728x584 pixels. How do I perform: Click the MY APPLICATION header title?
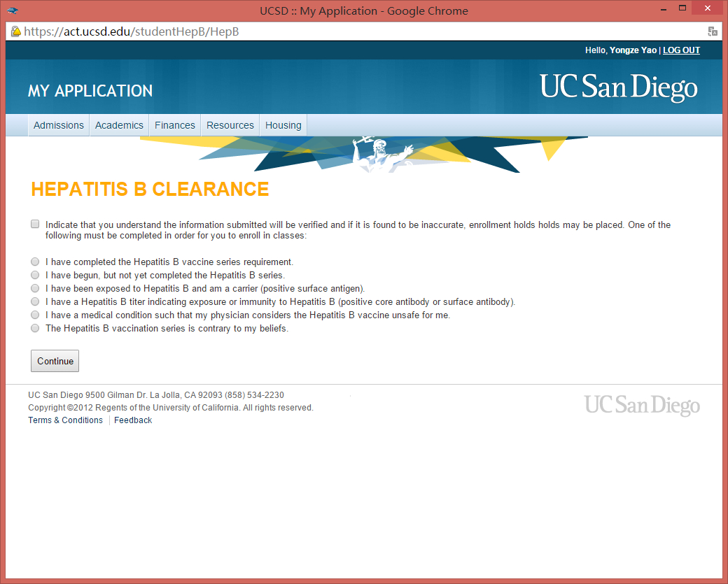[90, 90]
